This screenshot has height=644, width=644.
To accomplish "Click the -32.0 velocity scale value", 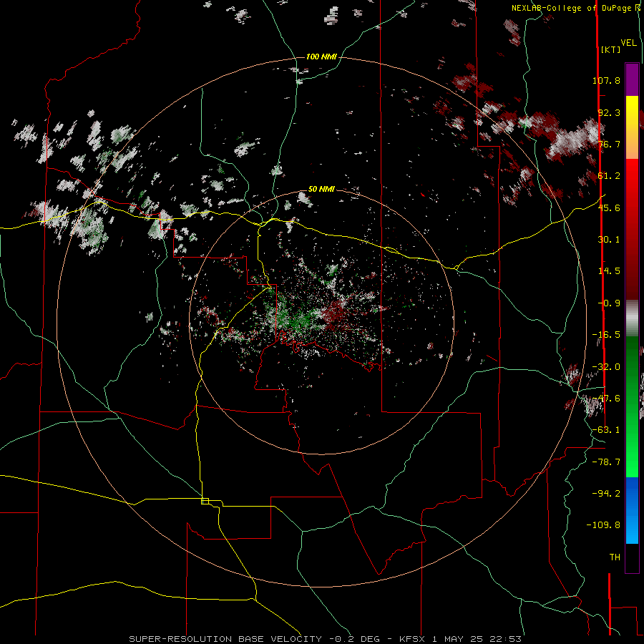I will (x=606, y=367).
